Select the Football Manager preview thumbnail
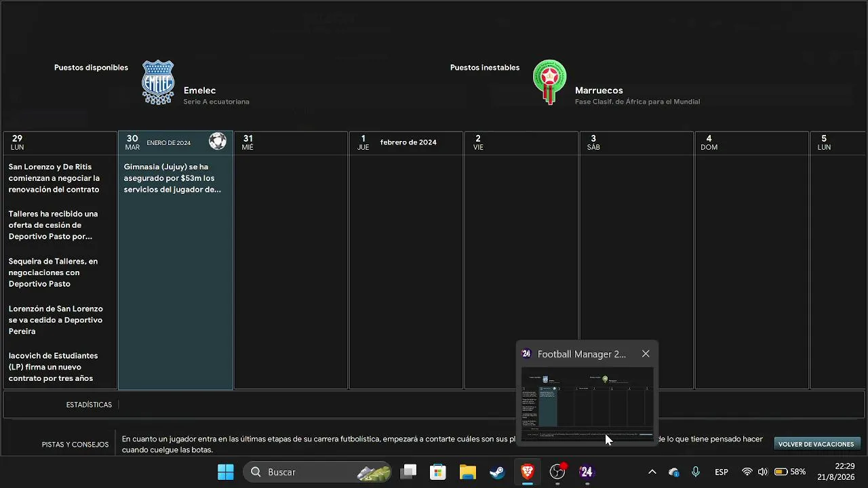Viewport: 868px width, 488px height. click(587, 404)
